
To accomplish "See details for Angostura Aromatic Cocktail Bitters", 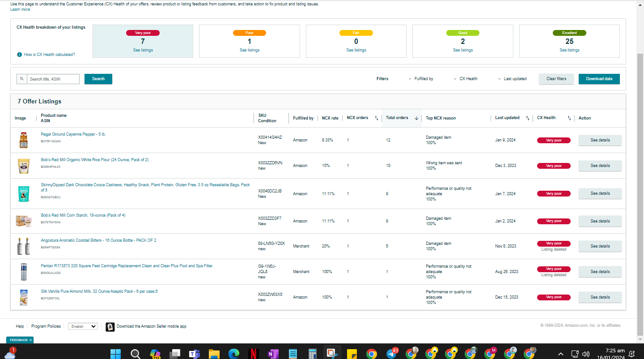I will pyautogui.click(x=600, y=246).
